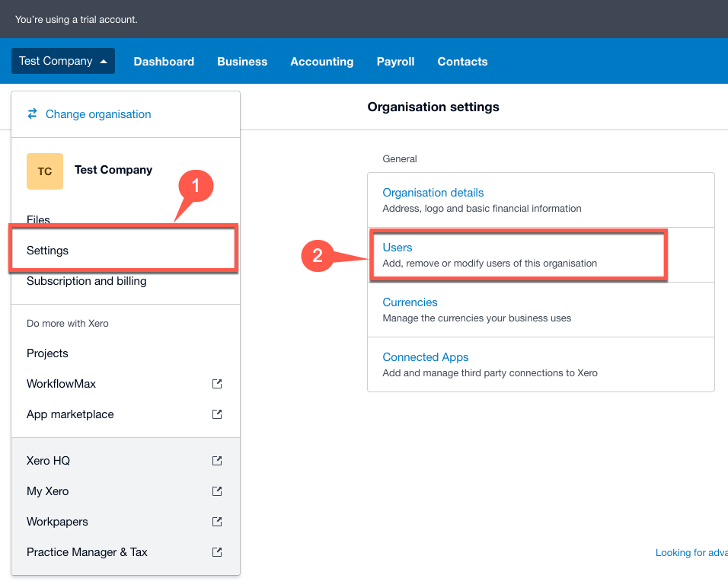Open the Contacts menu
Image resolution: width=728 pixels, height=588 pixels.
[x=462, y=61]
